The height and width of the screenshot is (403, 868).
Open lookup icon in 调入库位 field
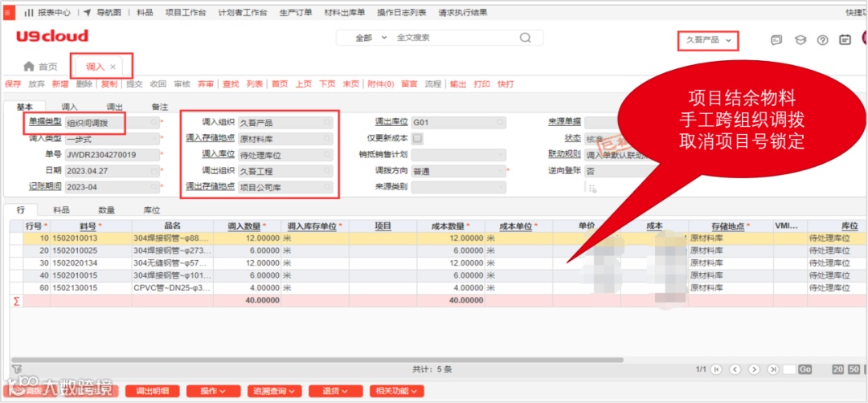tap(328, 156)
